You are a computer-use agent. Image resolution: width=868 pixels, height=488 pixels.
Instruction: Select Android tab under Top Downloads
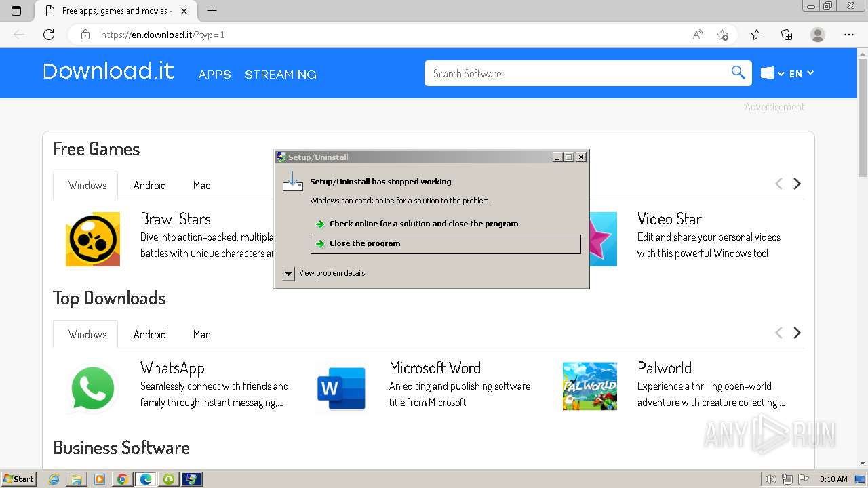[150, 334]
